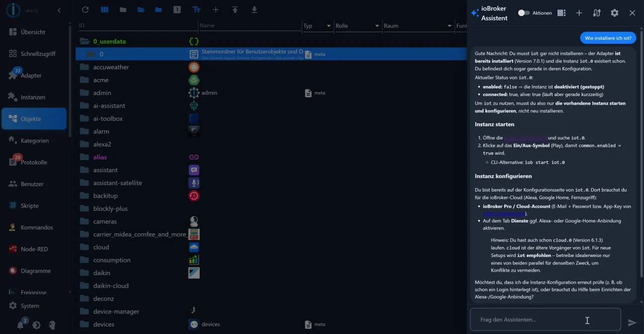The height and width of the screenshot is (334, 644).
Task: Refresh the object tree
Action: pos(85,10)
